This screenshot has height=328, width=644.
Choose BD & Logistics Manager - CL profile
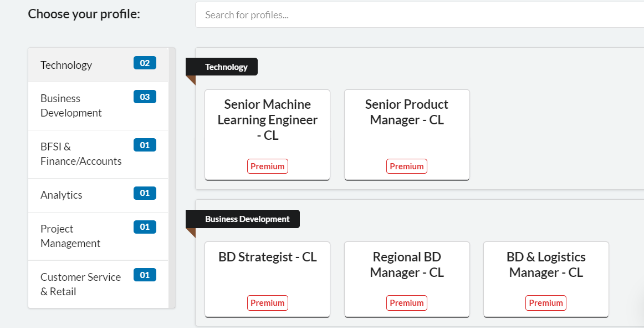[x=546, y=265]
